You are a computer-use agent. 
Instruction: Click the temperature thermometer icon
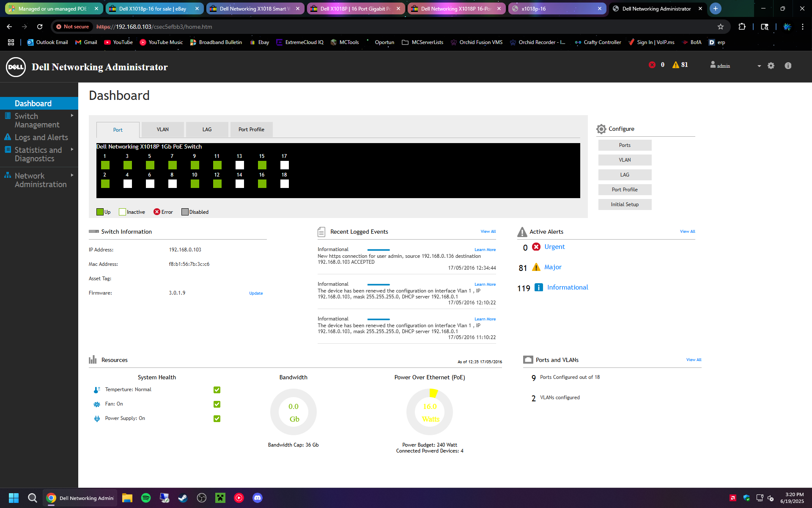[97, 390]
